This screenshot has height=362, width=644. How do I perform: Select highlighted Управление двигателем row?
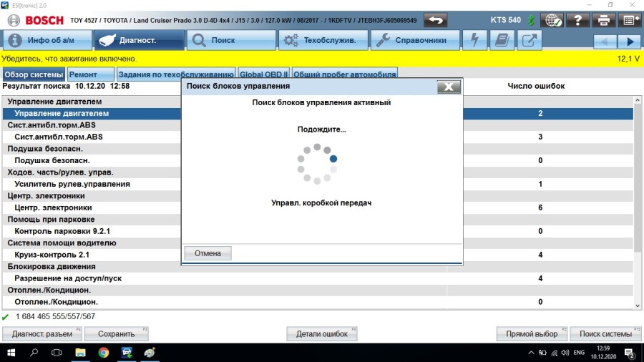[x=318, y=113]
